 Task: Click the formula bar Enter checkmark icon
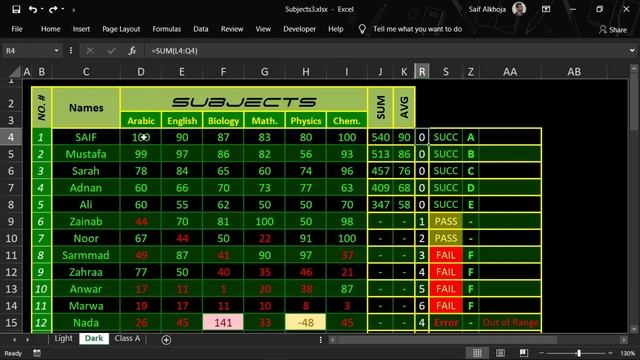(x=111, y=51)
